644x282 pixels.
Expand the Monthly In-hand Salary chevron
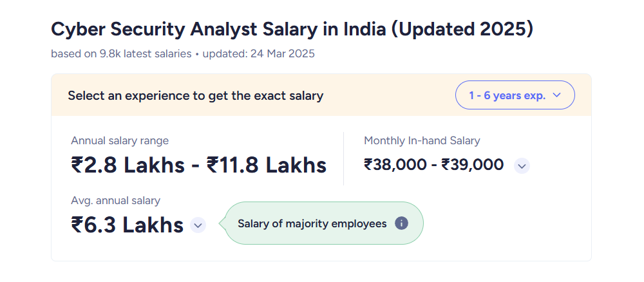[x=522, y=166]
